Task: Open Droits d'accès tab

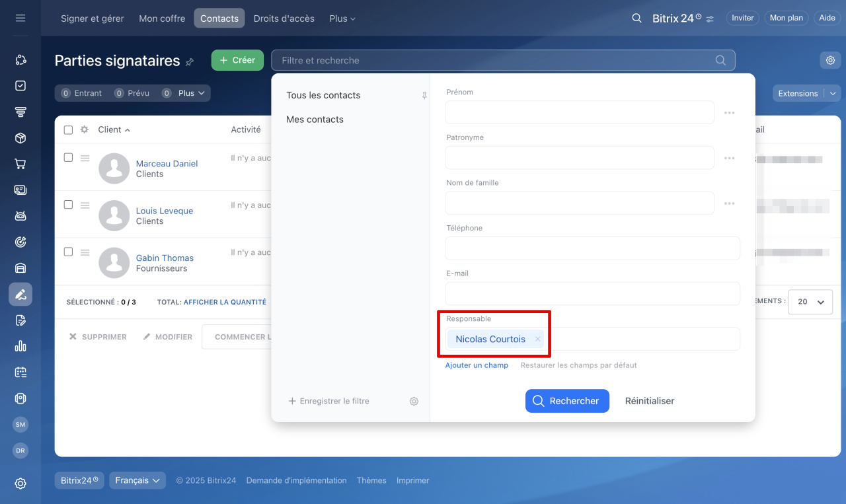Action: (x=284, y=18)
